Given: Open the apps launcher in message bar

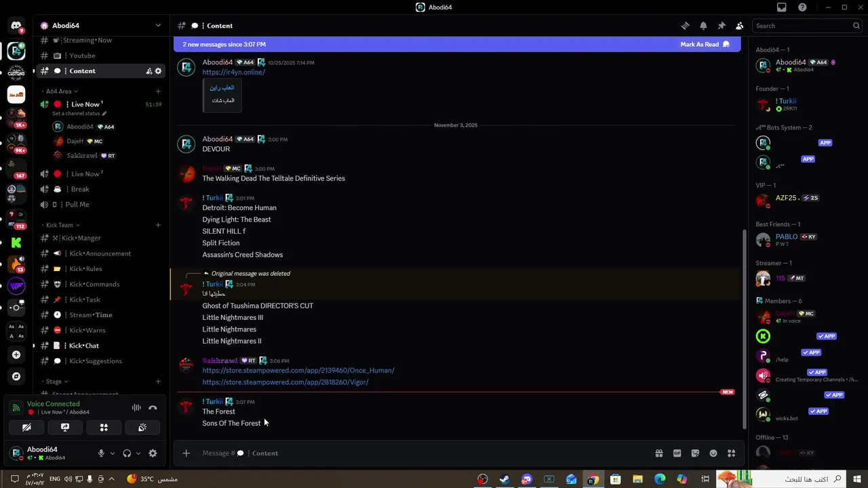Looking at the screenshot, I should (x=731, y=453).
